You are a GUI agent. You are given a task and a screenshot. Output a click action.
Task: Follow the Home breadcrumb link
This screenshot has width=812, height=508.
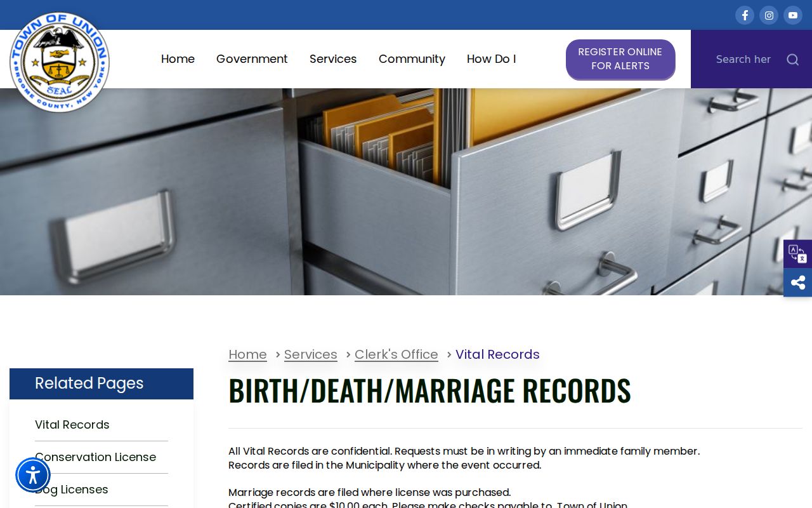pos(247,354)
